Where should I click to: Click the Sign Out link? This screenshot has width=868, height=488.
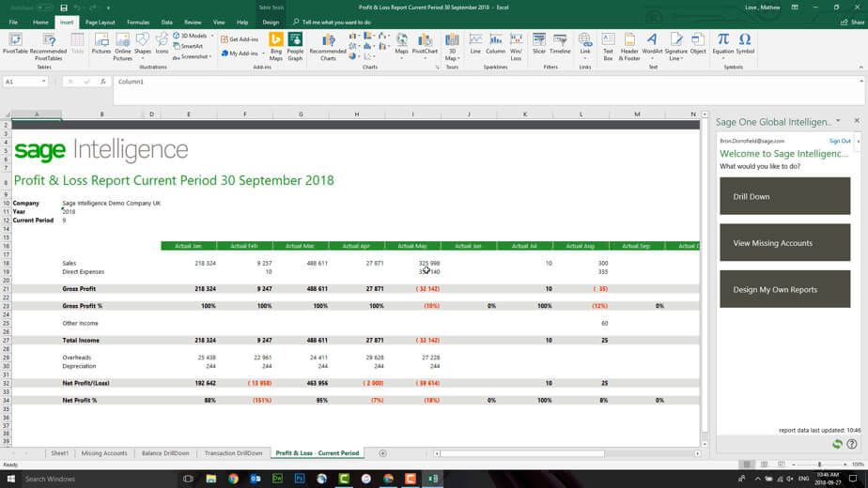[839, 141]
